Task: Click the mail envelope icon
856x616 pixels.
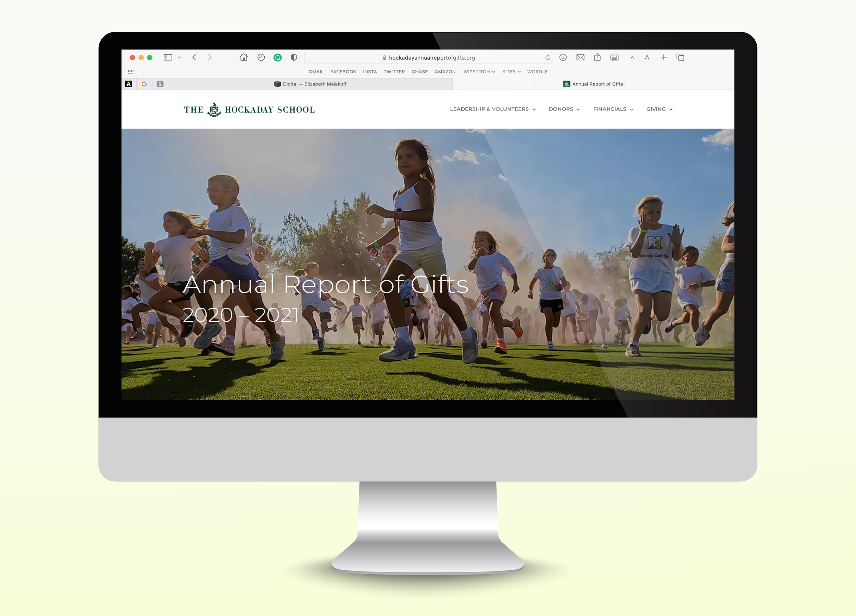Action: tap(580, 57)
